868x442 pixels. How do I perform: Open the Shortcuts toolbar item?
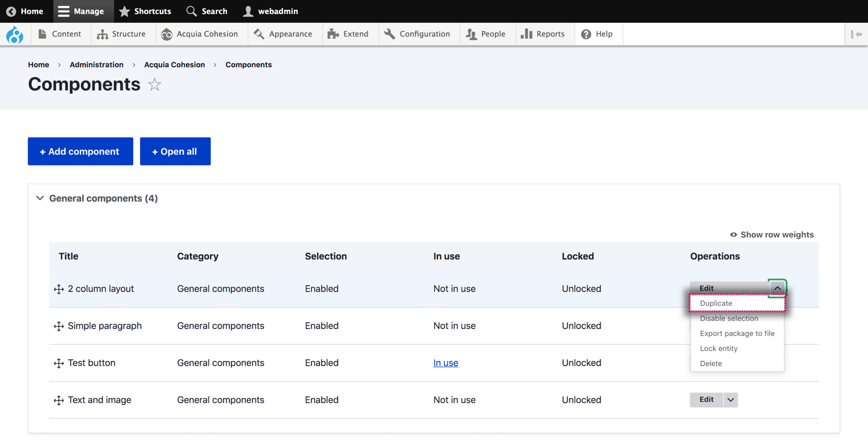pyautogui.click(x=145, y=11)
